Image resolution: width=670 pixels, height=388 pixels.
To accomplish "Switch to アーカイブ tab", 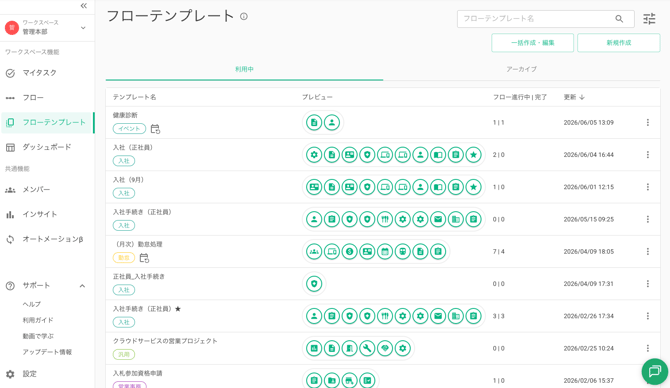I will pos(521,69).
